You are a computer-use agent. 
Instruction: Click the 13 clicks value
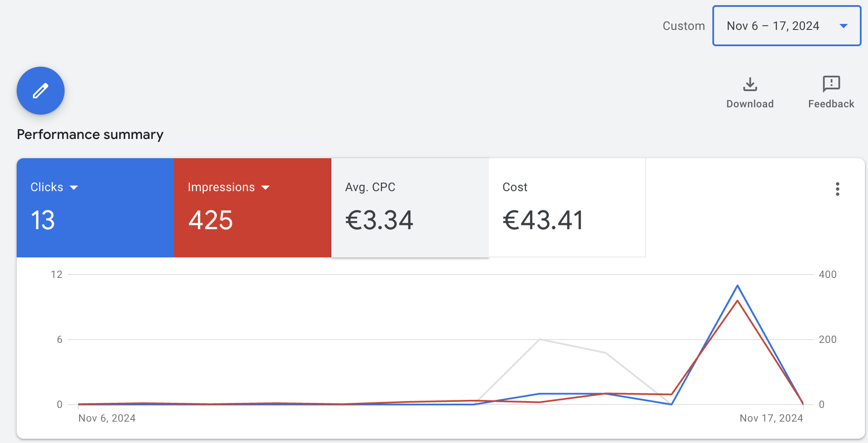[x=43, y=220]
